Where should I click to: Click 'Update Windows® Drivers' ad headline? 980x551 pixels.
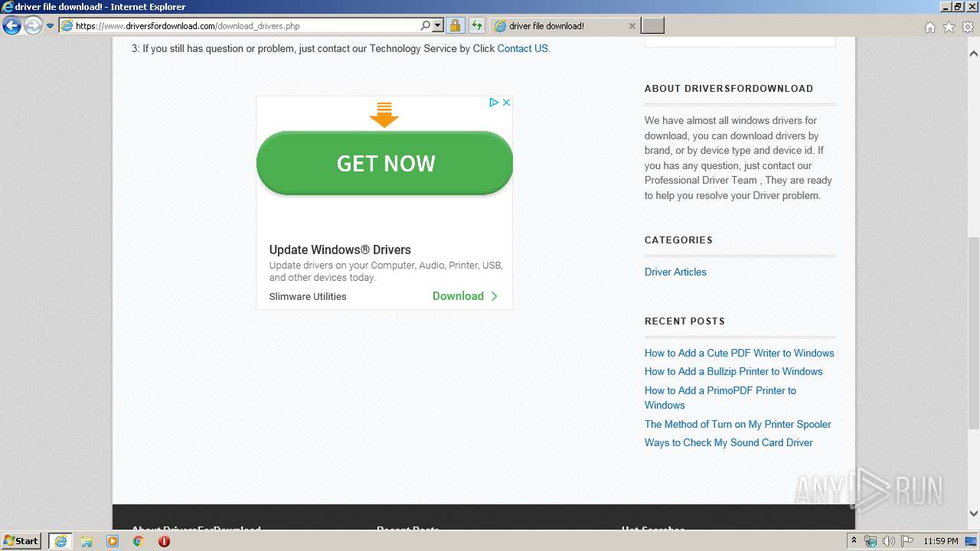click(340, 249)
